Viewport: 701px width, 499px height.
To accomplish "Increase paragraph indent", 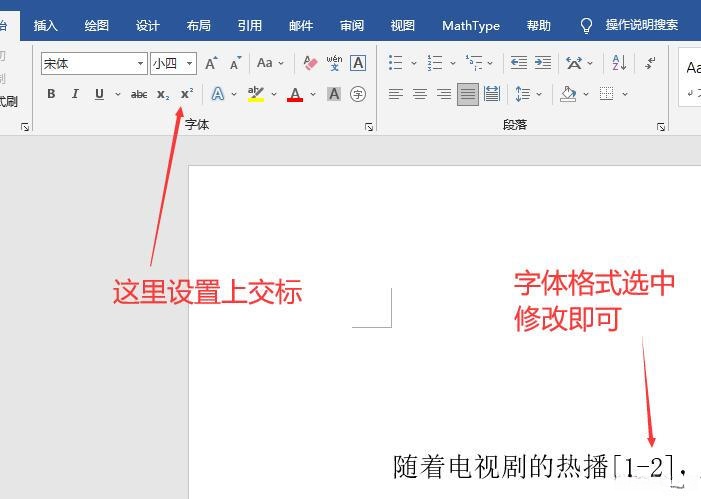I will [x=543, y=63].
